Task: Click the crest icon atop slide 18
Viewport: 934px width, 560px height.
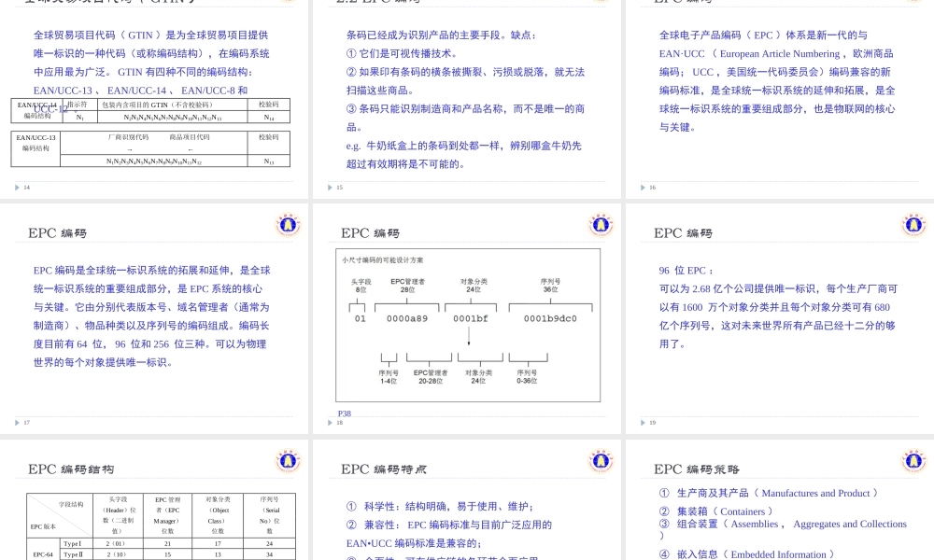Action: [601, 224]
